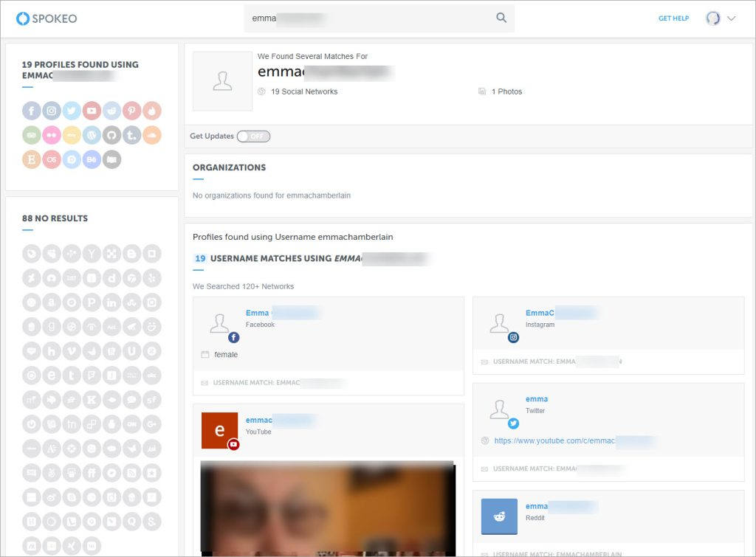The width and height of the screenshot is (756, 557).
Task: Click the Facebook card avatar placeholder
Action: (220, 324)
